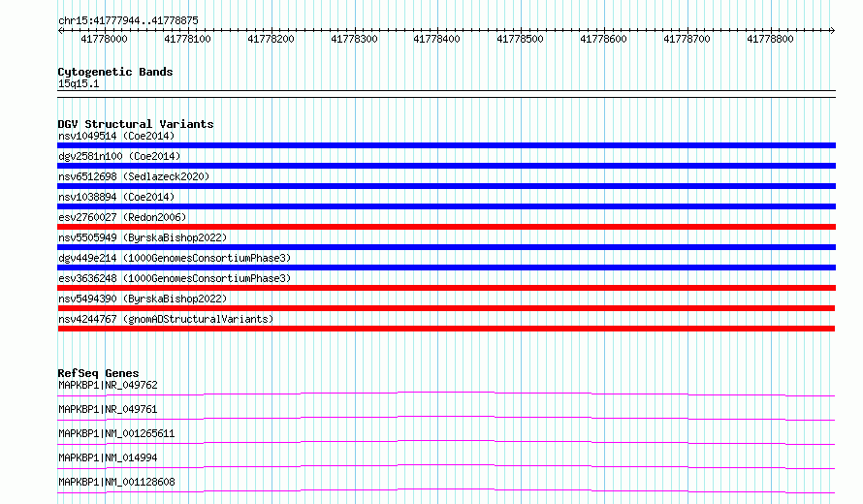
Task: Click the magenta intron line for NM_014994
Action: point(446,465)
